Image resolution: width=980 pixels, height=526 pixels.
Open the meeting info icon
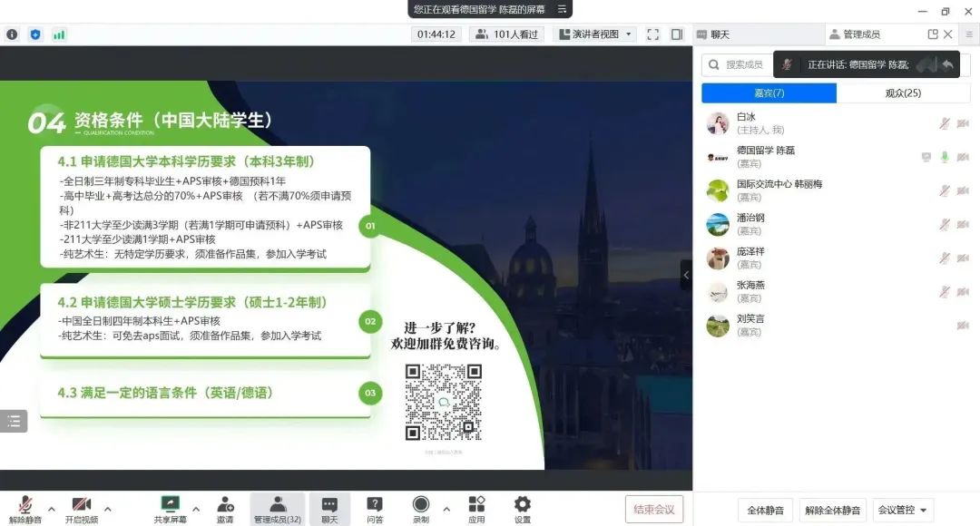[12, 34]
